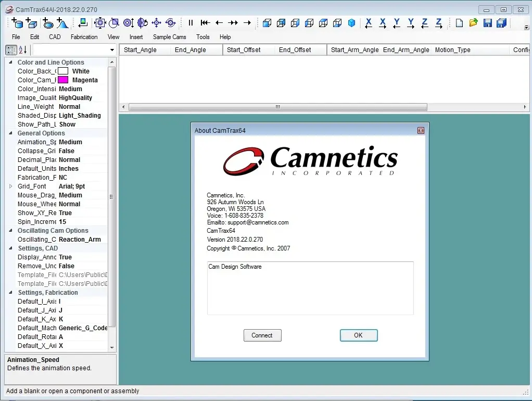Click the add box/linear cam icon
The height and width of the screenshot is (401, 532).
[x=32, y=23]
